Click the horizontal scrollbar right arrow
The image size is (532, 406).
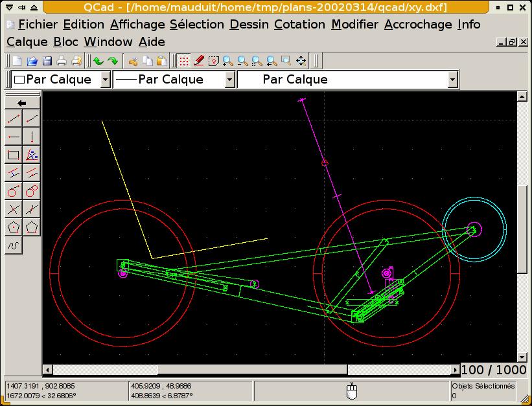456,370
